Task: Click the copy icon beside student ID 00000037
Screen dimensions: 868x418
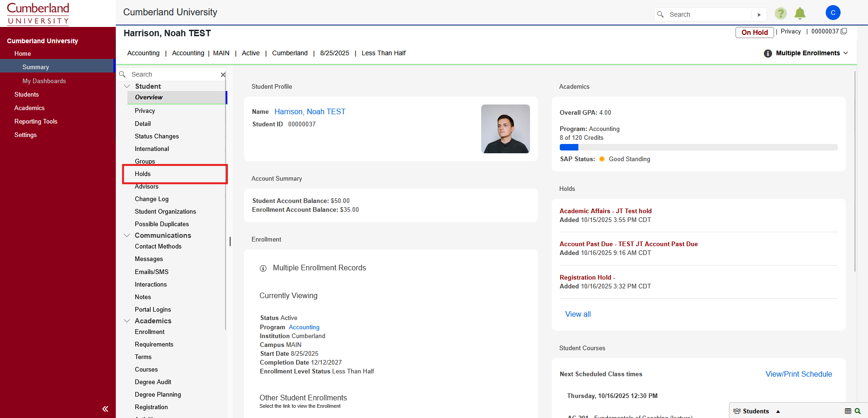Action: tap(844, 32)
